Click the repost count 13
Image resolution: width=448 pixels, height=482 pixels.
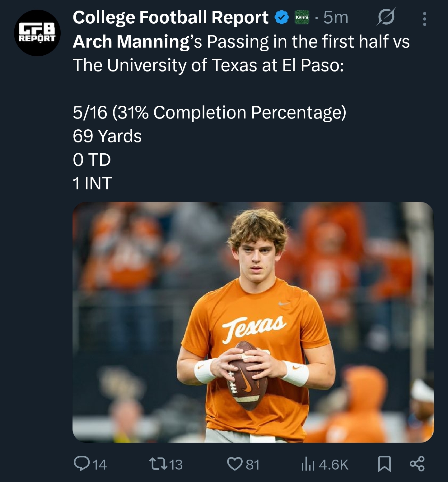pos(176,465)
